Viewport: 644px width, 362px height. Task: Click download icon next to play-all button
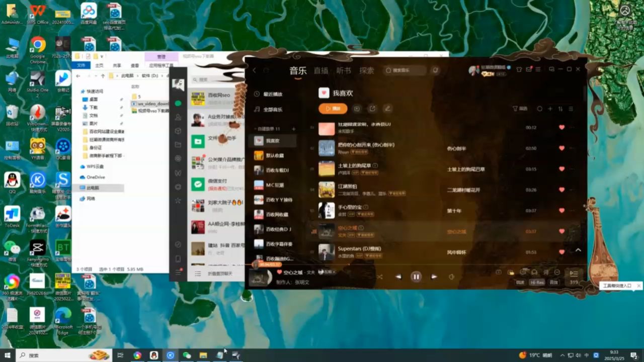pos(357,108)
